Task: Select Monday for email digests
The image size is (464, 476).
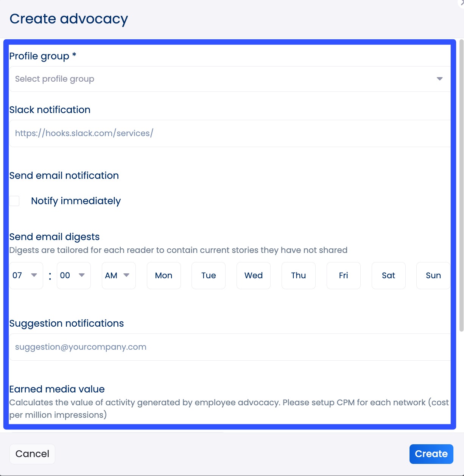Action: point(163,276)
